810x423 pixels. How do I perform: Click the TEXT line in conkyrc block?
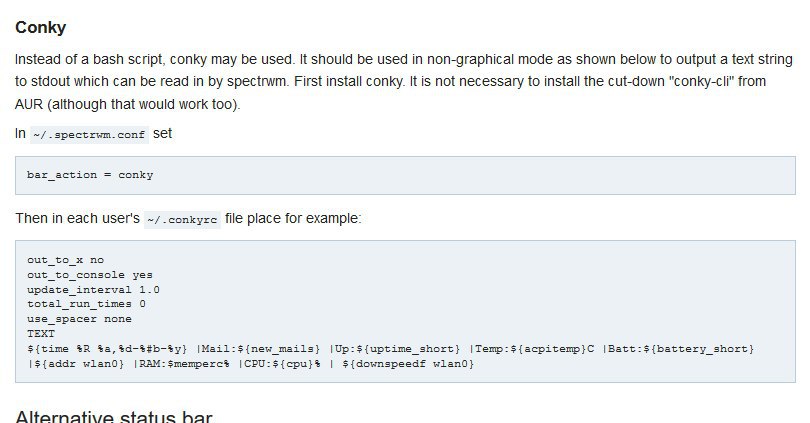coord(41,334)
